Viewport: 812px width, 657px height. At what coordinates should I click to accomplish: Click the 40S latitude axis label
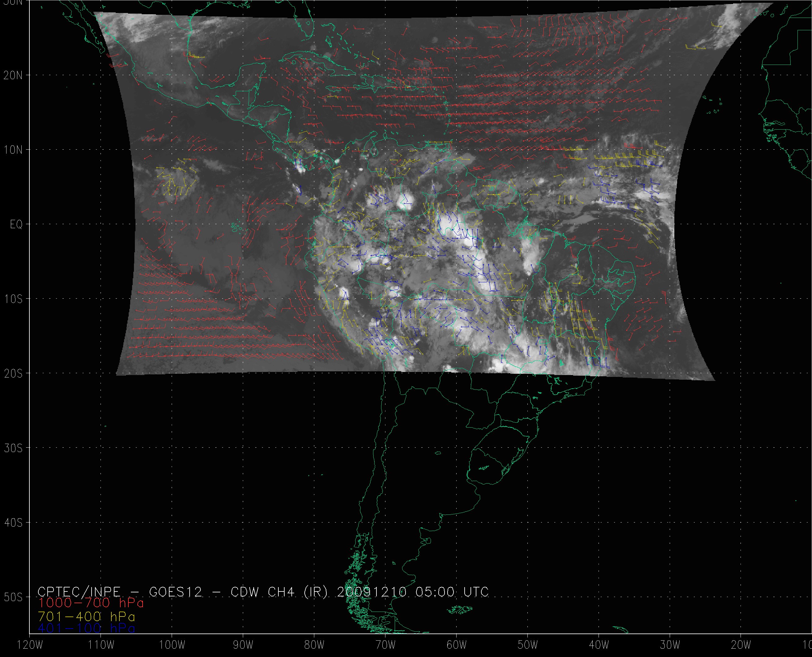point(13,523)
